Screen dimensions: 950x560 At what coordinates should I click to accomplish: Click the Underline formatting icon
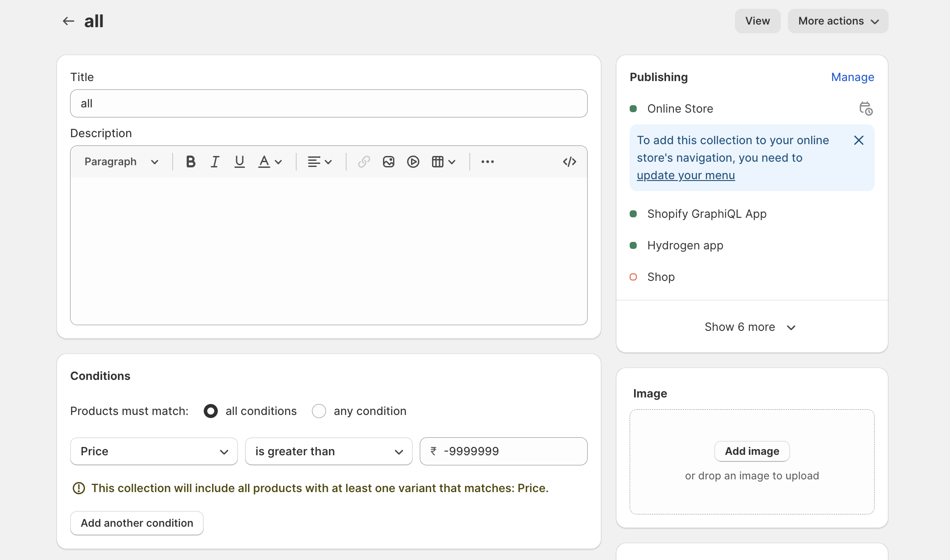tap(239, 161)
